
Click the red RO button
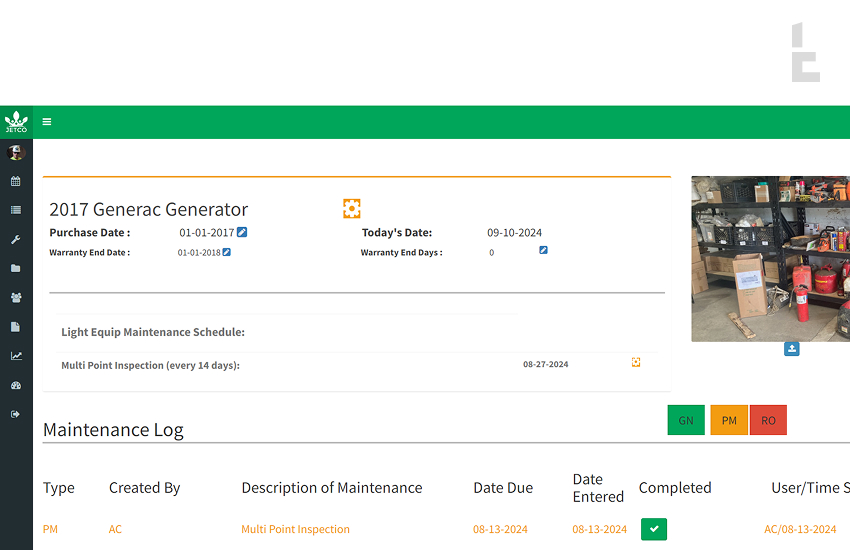768,420
